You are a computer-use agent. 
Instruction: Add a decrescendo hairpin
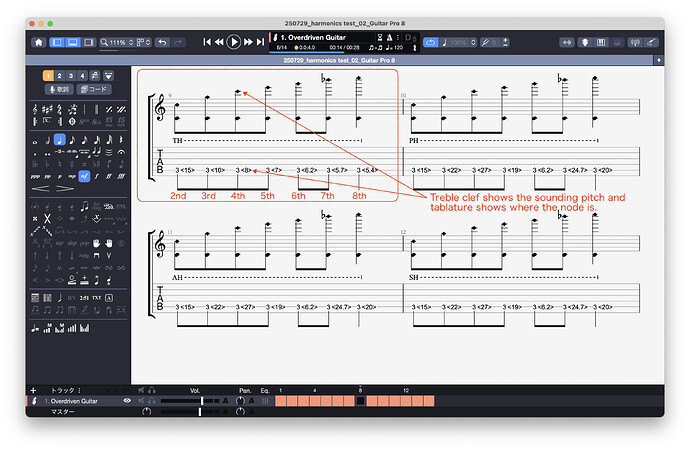tap(65, 189)
